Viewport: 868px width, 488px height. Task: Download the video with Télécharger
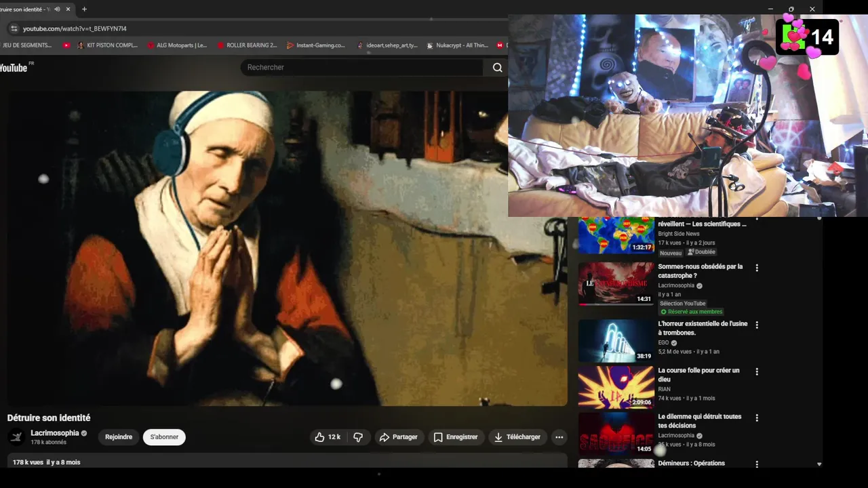(517, 437)
